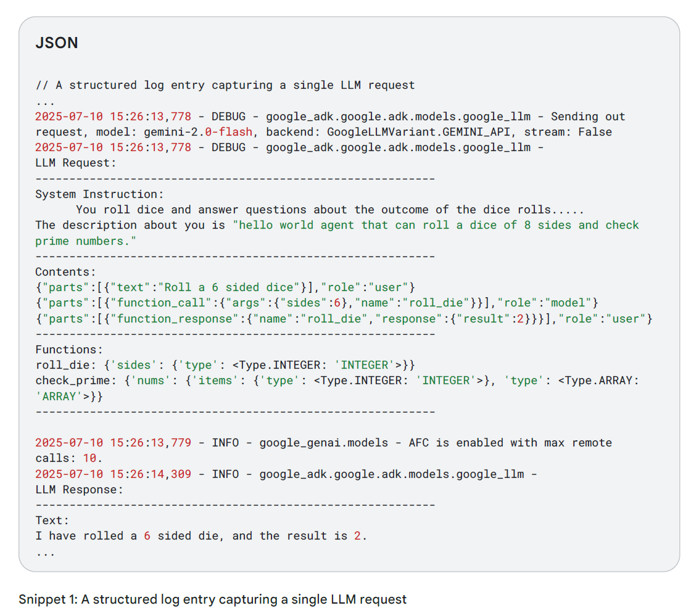Viewport: 699px width, 616px height.
Task: Click the comment line above the log
Action: [225, 85]
